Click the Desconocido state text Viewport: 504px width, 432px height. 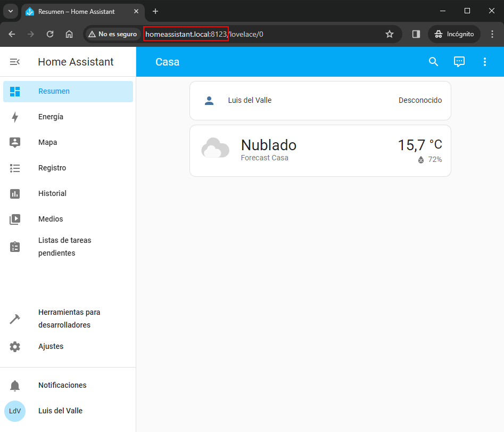tap(420, 100)
